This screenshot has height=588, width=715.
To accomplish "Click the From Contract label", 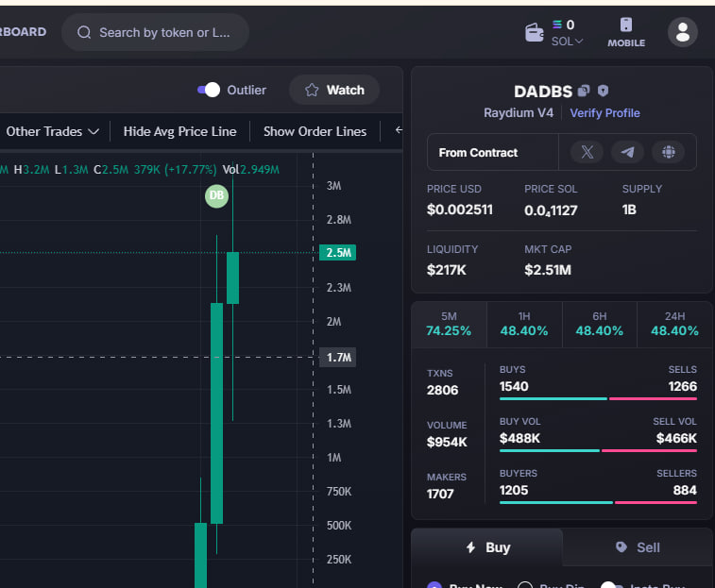I will pyautogui.click(x=478, y=152).
